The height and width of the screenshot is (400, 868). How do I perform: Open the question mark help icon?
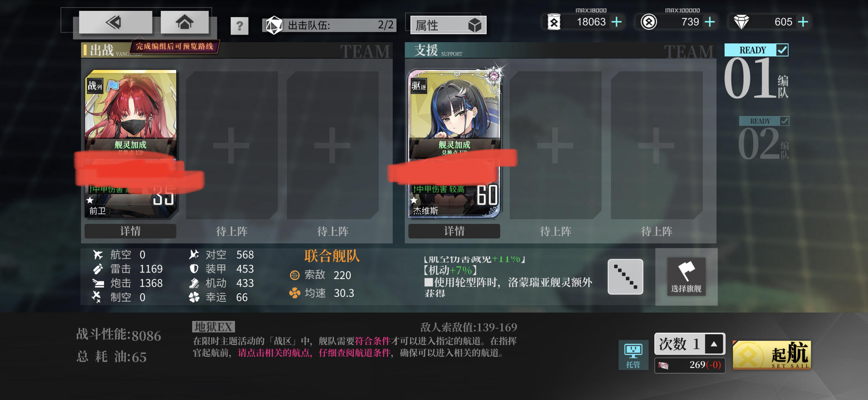pyautogui.click(x=239, y=26)
